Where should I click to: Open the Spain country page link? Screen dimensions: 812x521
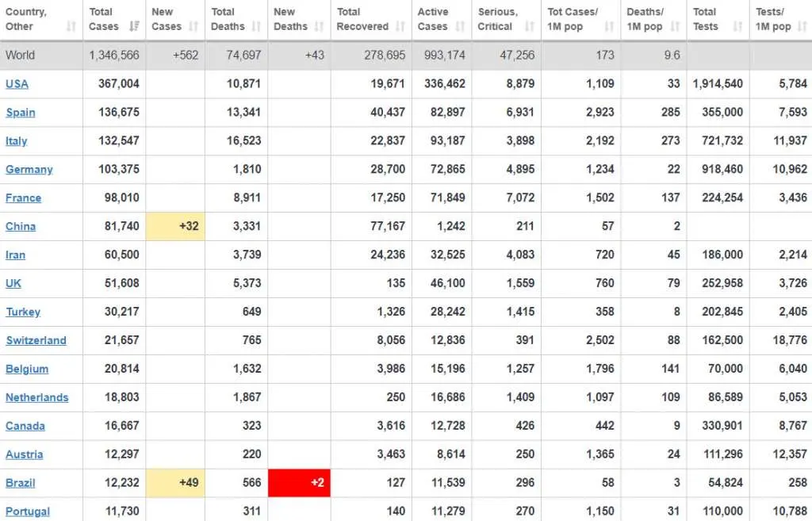click(x=21, y=113)
